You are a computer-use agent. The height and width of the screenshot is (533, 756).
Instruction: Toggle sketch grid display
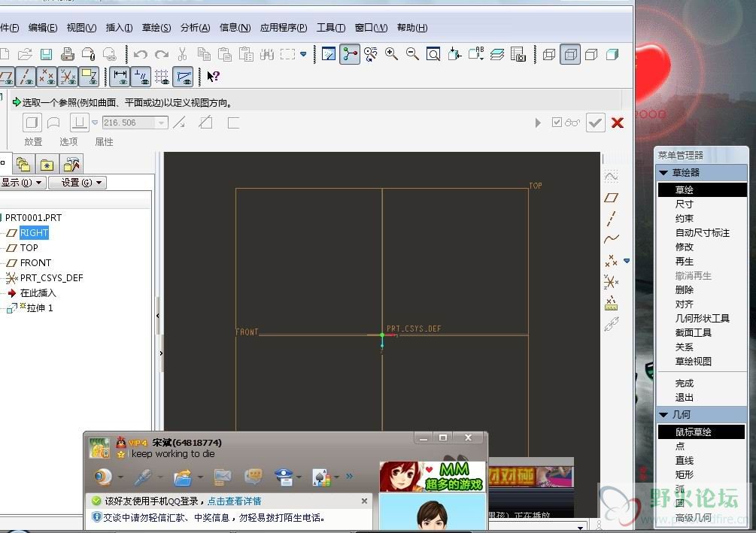(162, 77)
